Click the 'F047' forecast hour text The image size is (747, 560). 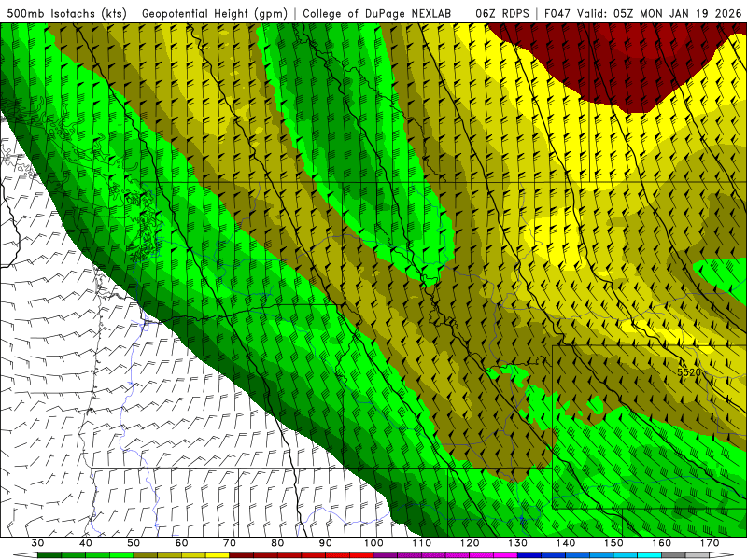[x=557, y=13]
